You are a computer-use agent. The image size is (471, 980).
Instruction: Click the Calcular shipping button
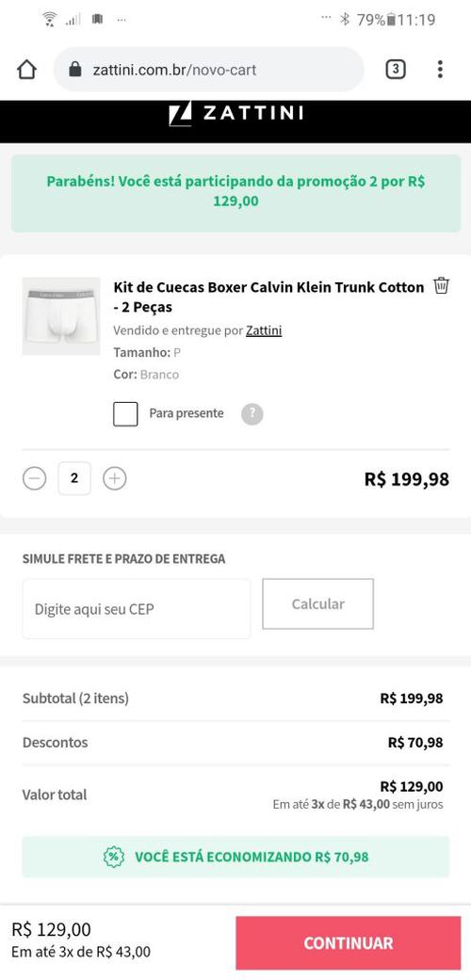(317, 603)
